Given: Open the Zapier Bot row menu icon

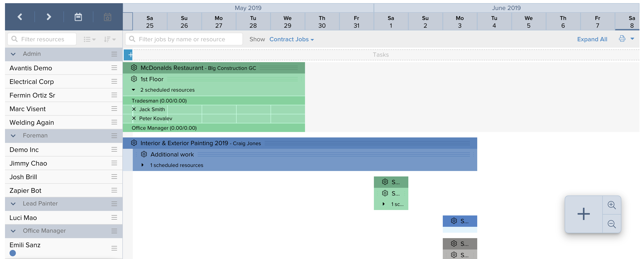Looking at the screenshot, I should pos(114,190).
